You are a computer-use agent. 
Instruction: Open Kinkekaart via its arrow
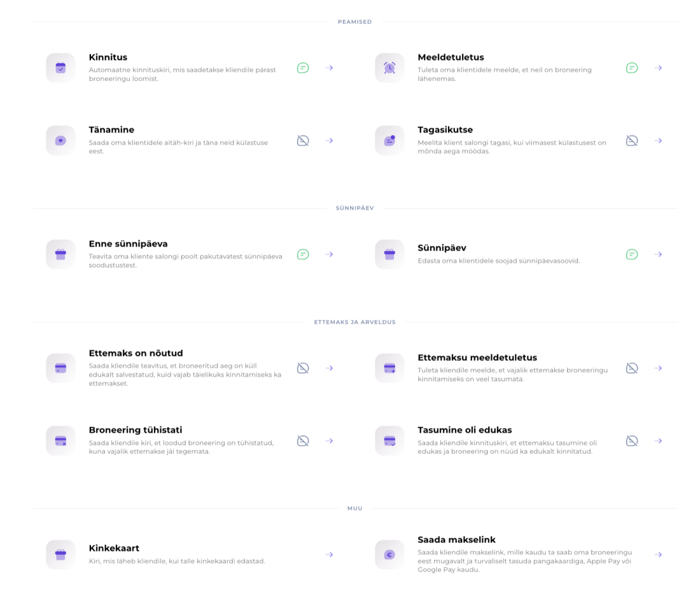(329, 555)
